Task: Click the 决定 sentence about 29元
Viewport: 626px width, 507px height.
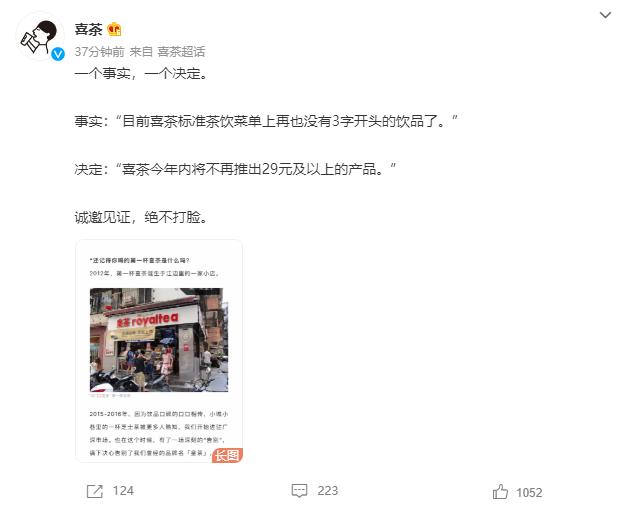Action: coord(235,169)
